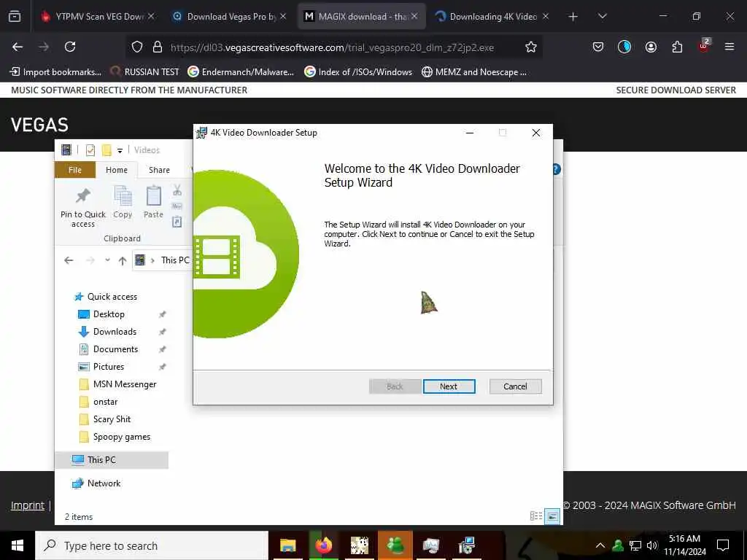Go back in the File Explorer window
Viewport: 747px width, 560px height.
[x=69, y=260]
